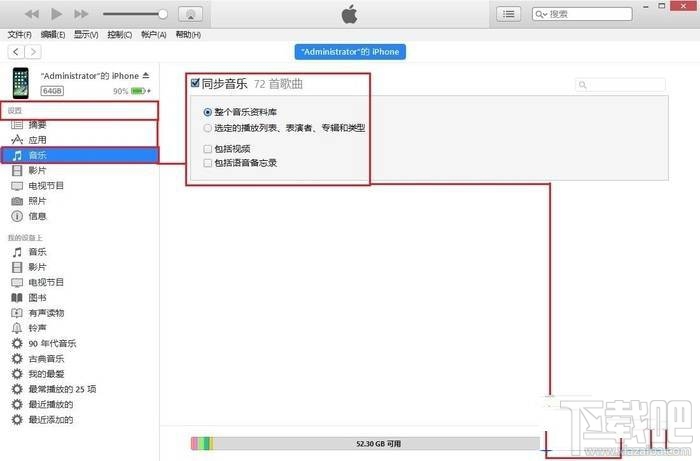Click the music panel search field
Screen dimensions: 700x461
point(621,85)
